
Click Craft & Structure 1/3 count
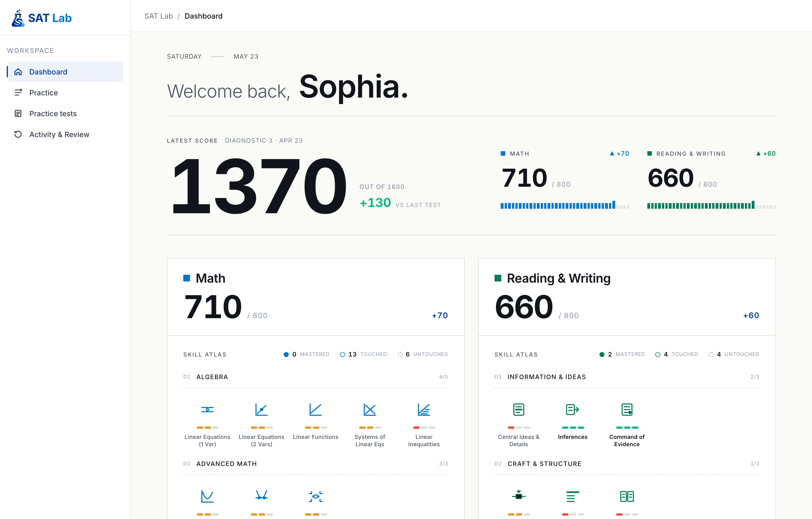755,464
